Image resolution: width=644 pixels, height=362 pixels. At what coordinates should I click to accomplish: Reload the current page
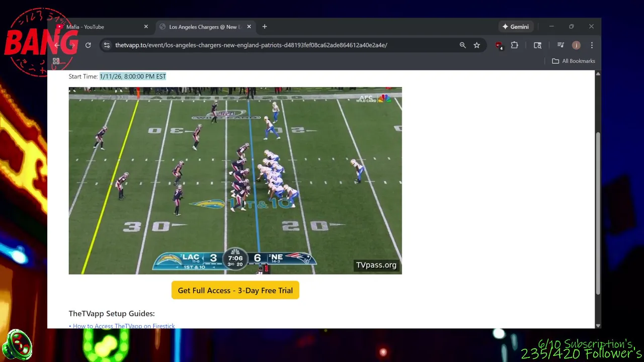point(88,45)
